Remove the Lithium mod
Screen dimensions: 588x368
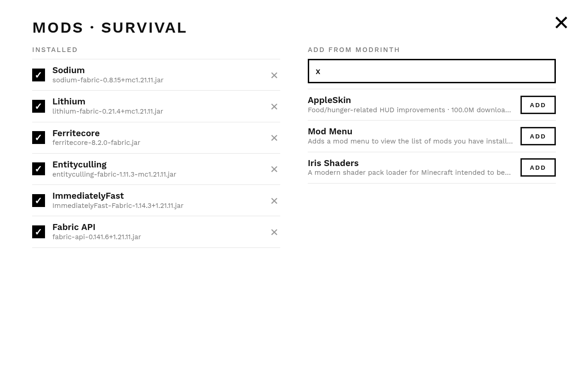point(274,107)
